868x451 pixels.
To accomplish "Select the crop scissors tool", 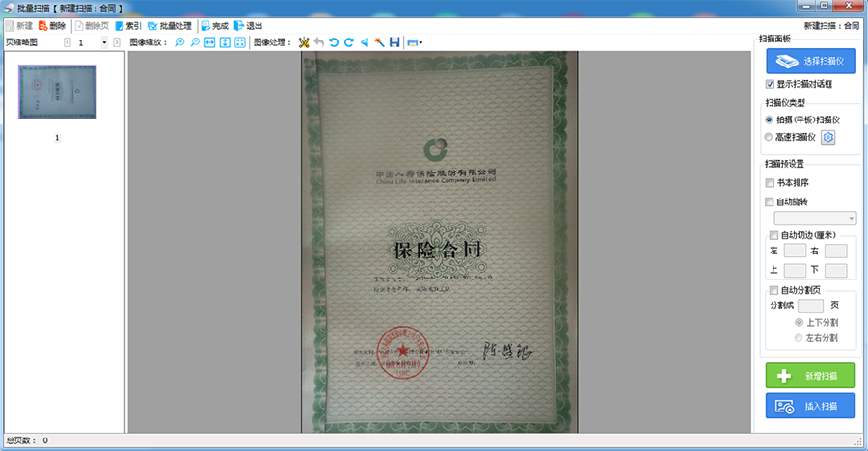I will [304, 42].
